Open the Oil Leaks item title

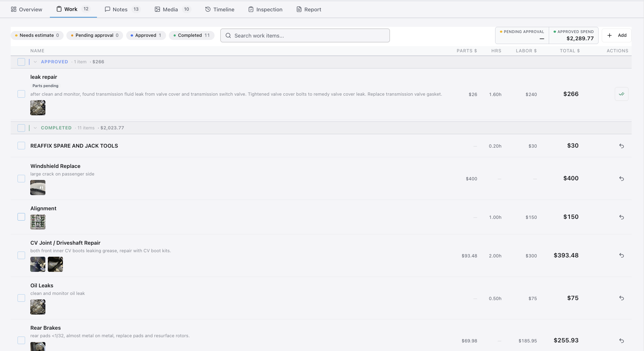pos(42,286)
